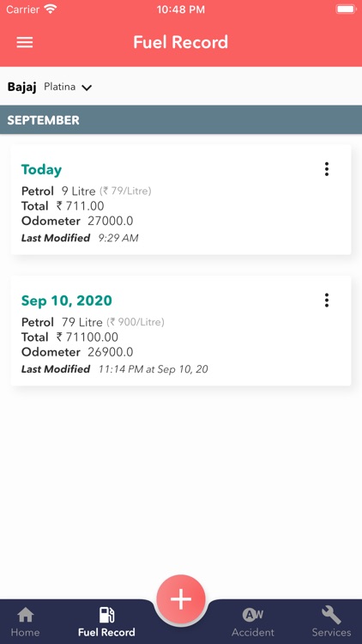
Task: Tap the red plus add button
Action: pos(181,598)
